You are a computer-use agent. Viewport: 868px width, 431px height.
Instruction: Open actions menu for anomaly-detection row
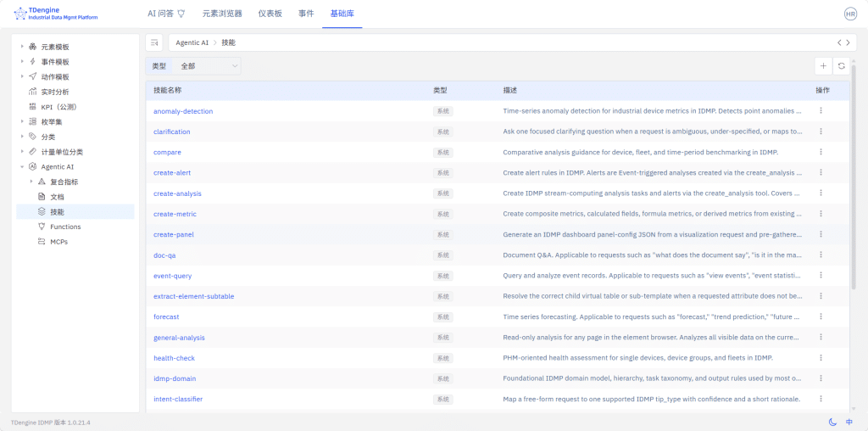tap(821, 111)
